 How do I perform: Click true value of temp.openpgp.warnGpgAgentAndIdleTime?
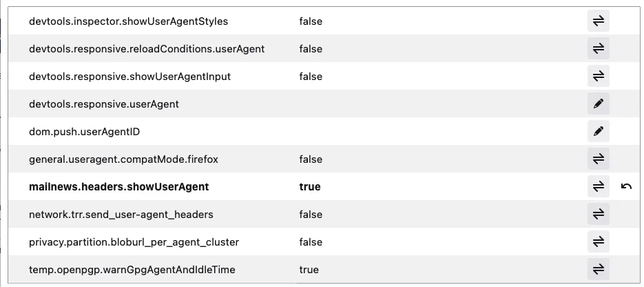coord(309,270)
